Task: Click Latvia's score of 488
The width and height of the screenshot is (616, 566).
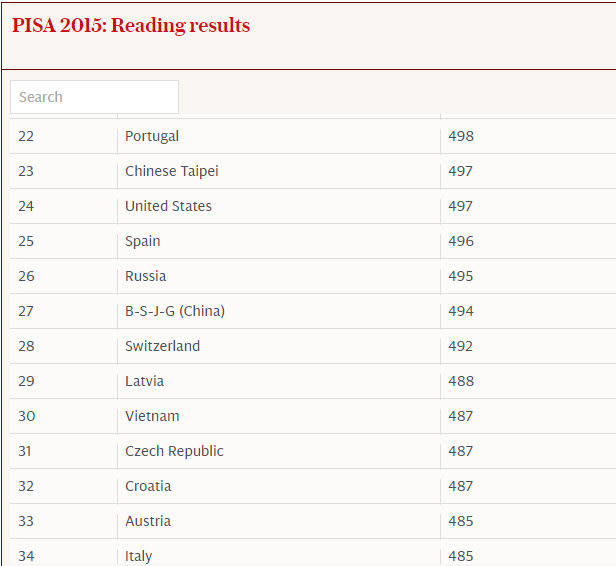Action: [x=461, y=381]
